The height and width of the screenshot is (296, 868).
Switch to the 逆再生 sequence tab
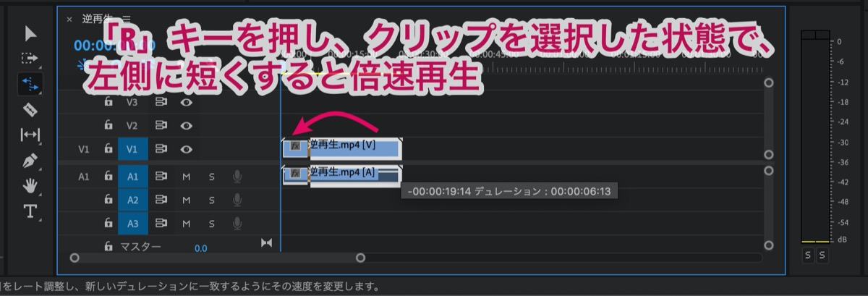coord(96,20)
